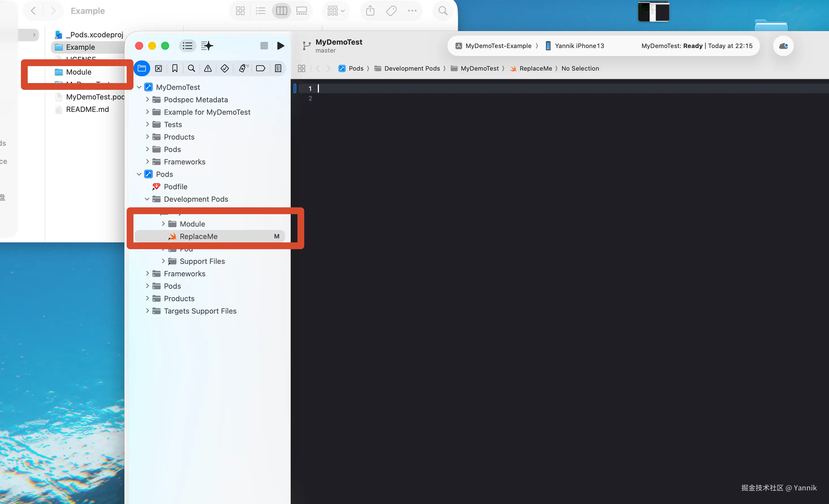Select the Podspec Metadata folder

click(196, 99)
